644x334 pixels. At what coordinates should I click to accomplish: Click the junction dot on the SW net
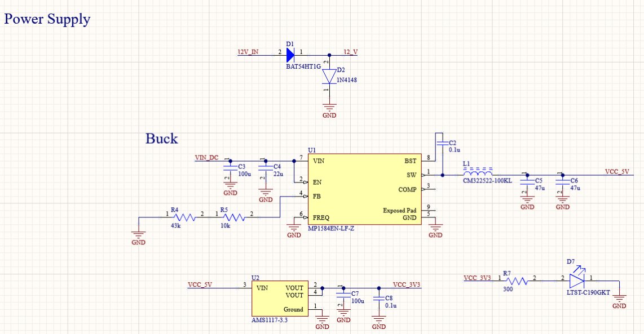pos(442,175)
